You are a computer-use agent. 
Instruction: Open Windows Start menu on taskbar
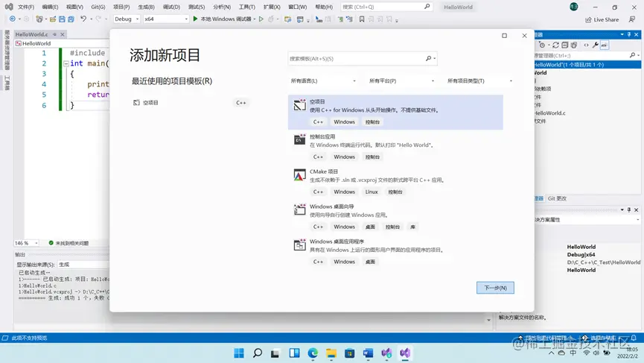[239, 353]
